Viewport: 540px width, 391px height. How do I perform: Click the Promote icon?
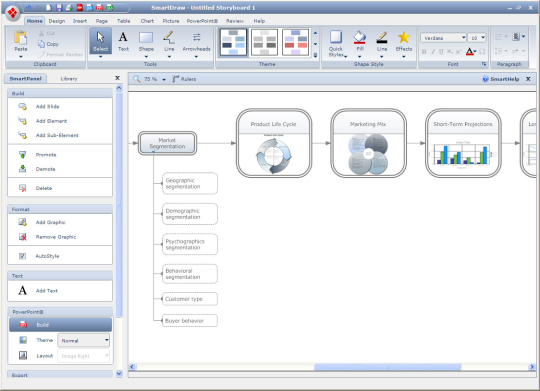pos(22,155)
